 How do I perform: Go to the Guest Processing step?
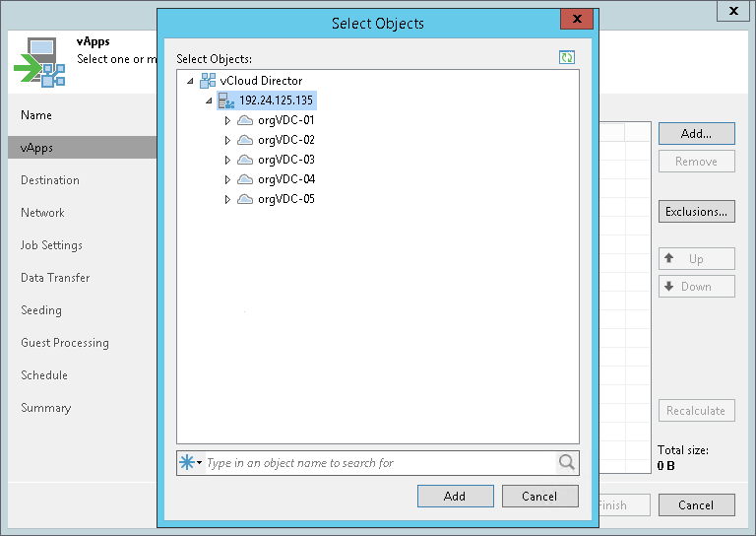pyautogui.click(x=65, y=343)
